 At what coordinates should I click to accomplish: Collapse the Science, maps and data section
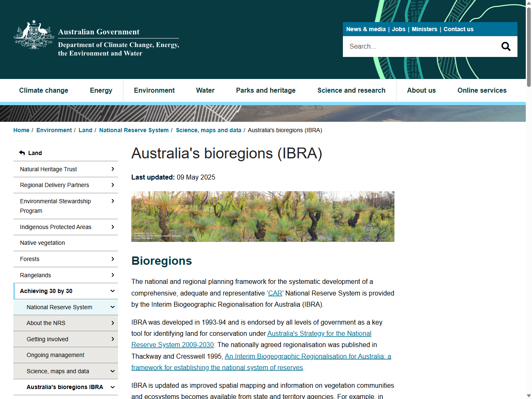(x=113, y=371)
